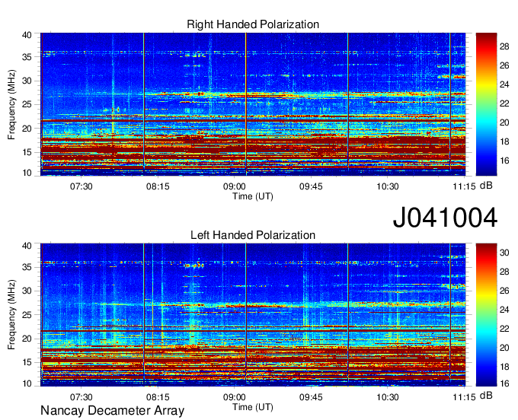Click the 15 MHz tick on Left Handed plot
This screenshot has height=420, width=518.
coord(27,362)
